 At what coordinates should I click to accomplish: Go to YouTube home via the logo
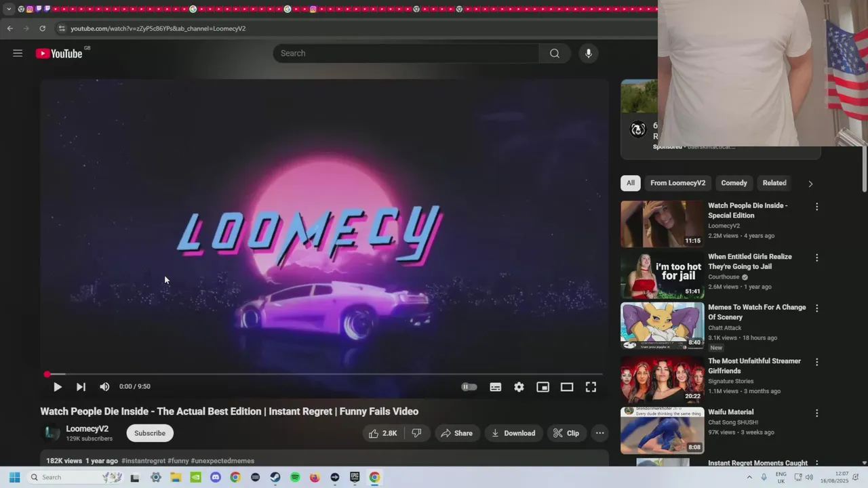59,54
